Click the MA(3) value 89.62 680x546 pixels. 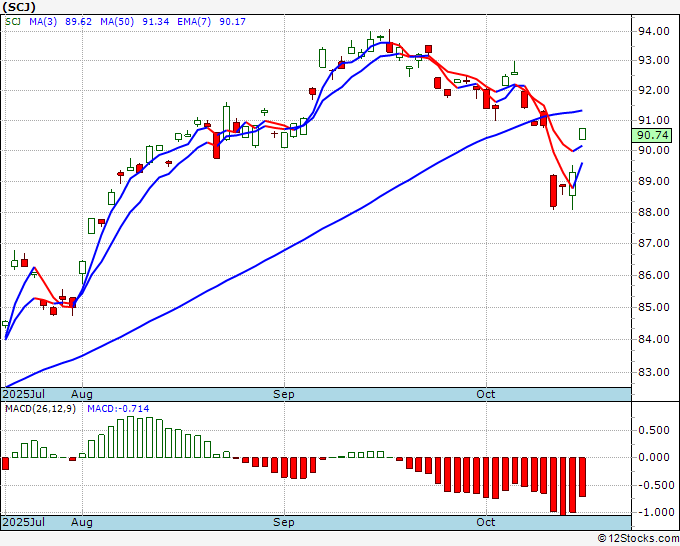tap(78, 22)
